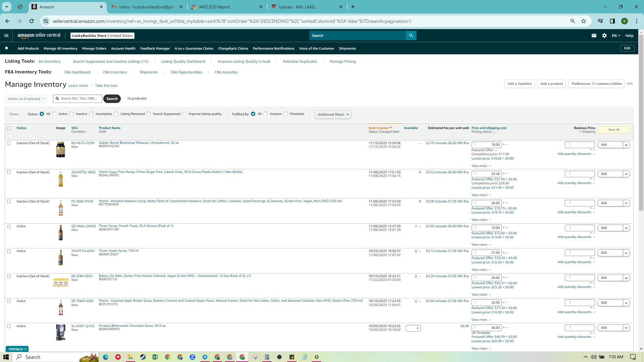Viewport: 644px width, 362px height.
Task: Click the Add a Variation button
Action: click(520, 84)
